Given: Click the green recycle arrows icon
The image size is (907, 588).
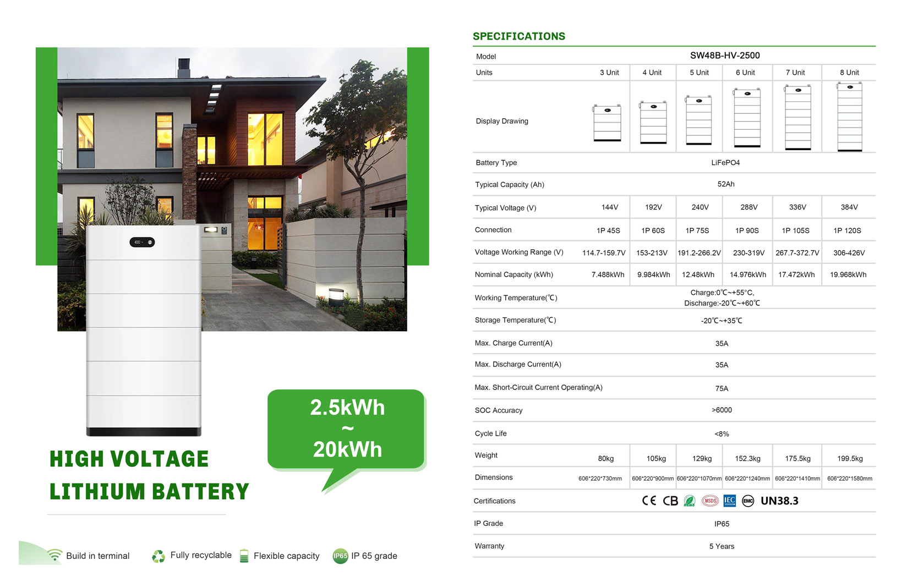Looking at the screenshot, I should coord(159,556).
